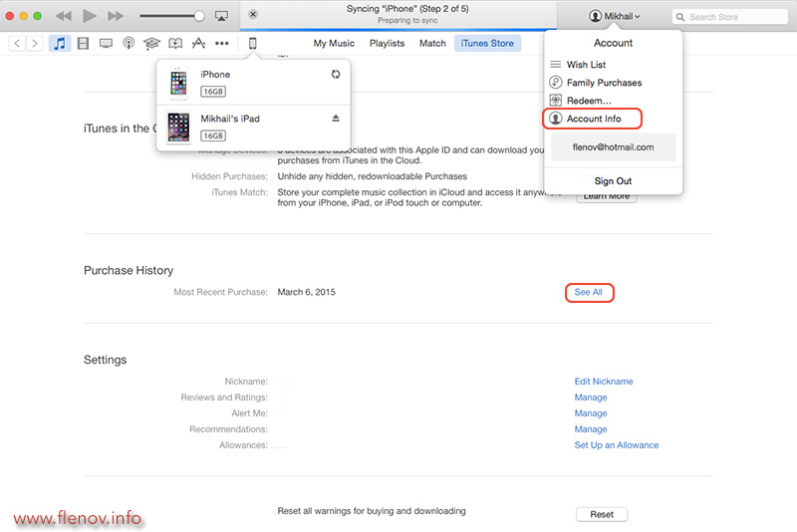Image resolution: width=797 pixels, height=532 pixels.
Task: Open the more media types ellipsis
Action: click(221, 43)
